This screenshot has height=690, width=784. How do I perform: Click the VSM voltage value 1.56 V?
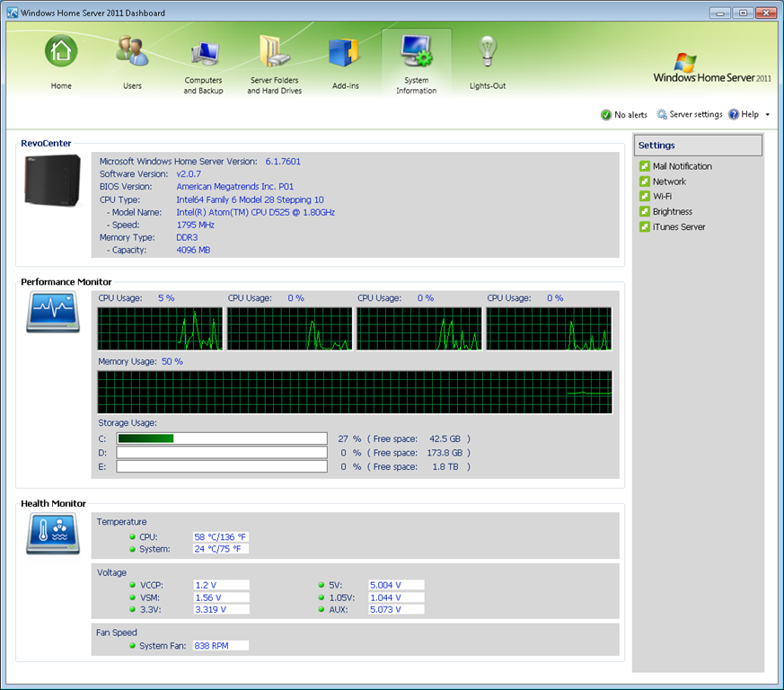(x=221, y=597)
